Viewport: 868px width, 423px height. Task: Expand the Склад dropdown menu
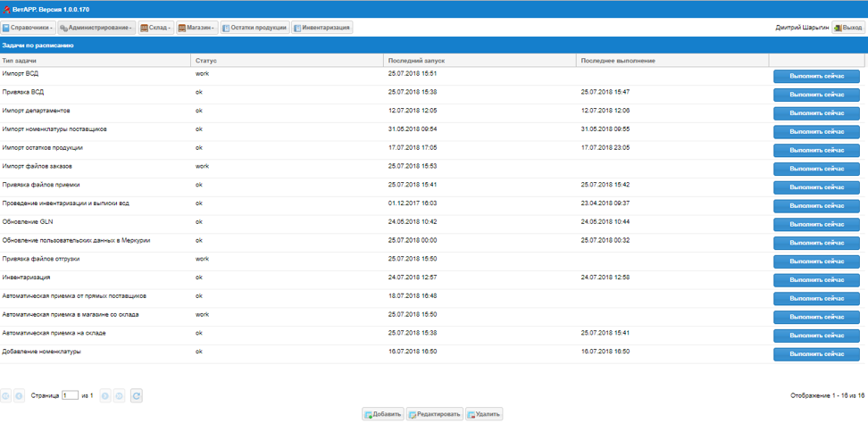(155, 28)
